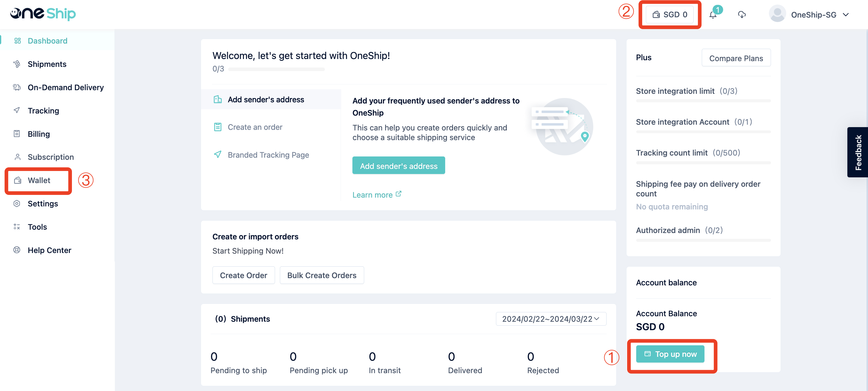This screenshot has height=391, width=868.
Task: Click the Top up now button
Action: click(x=670, y=354)
